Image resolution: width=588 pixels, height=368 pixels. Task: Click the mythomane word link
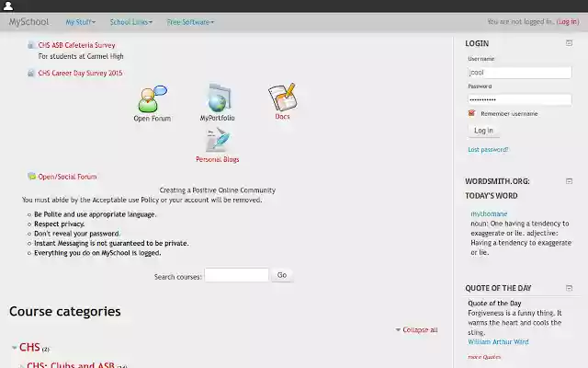point(489,213)
